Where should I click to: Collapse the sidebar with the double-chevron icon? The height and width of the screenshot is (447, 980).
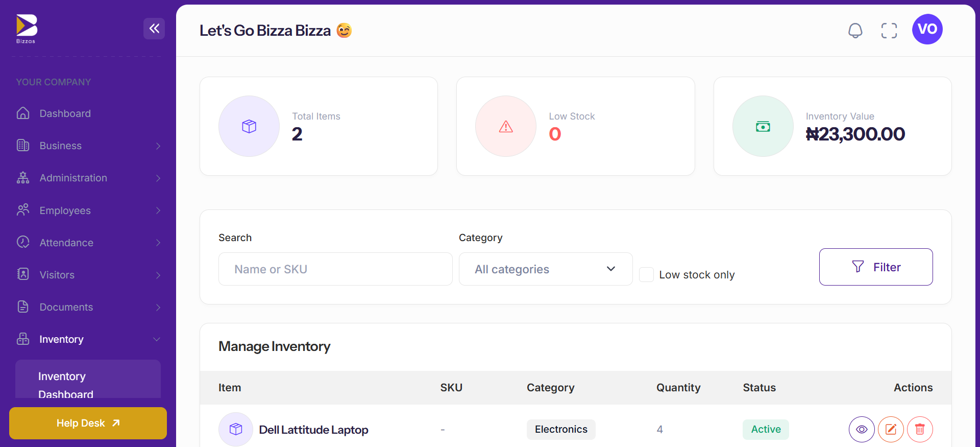coord(154,29)
